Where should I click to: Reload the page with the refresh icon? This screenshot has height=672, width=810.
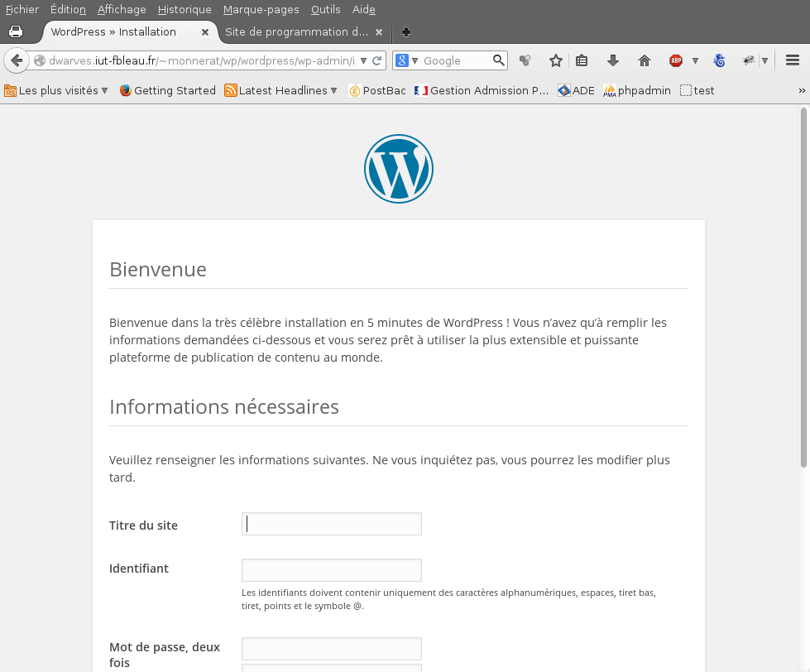(x=377, y=60)
